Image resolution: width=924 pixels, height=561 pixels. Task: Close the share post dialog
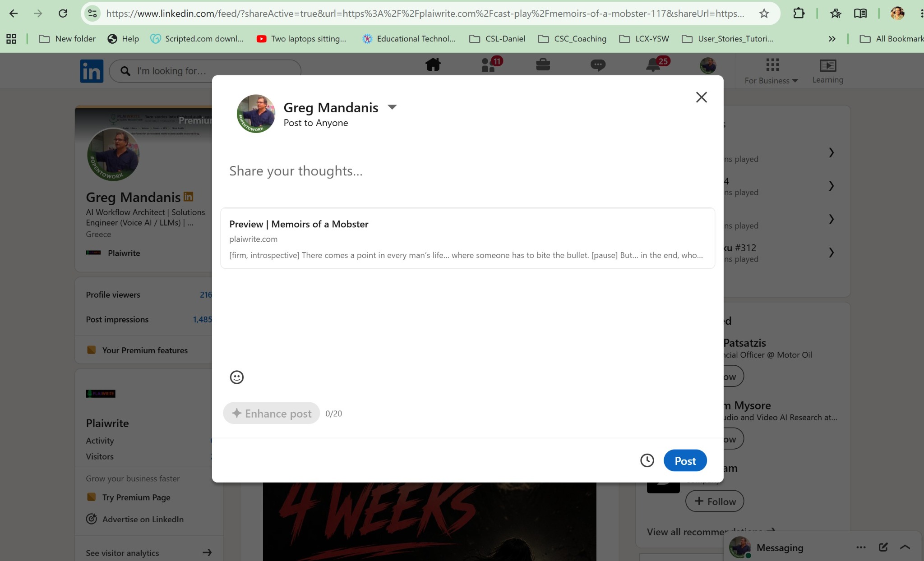pos(701,97)
